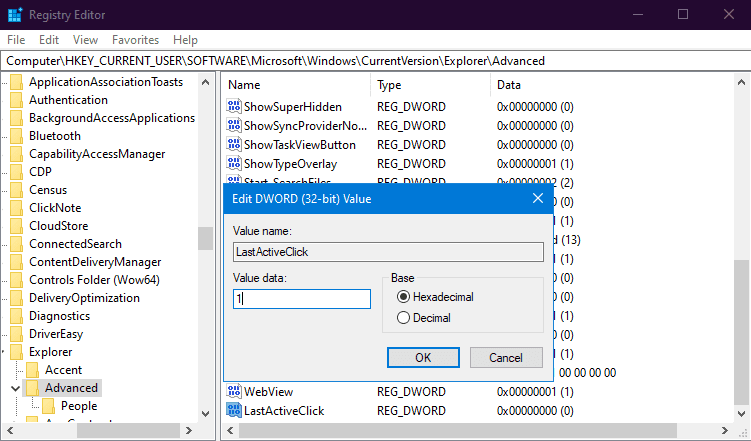Click the tree pane scroll up arrow
This screenshot has width=751, height=441.
(205, 82)
